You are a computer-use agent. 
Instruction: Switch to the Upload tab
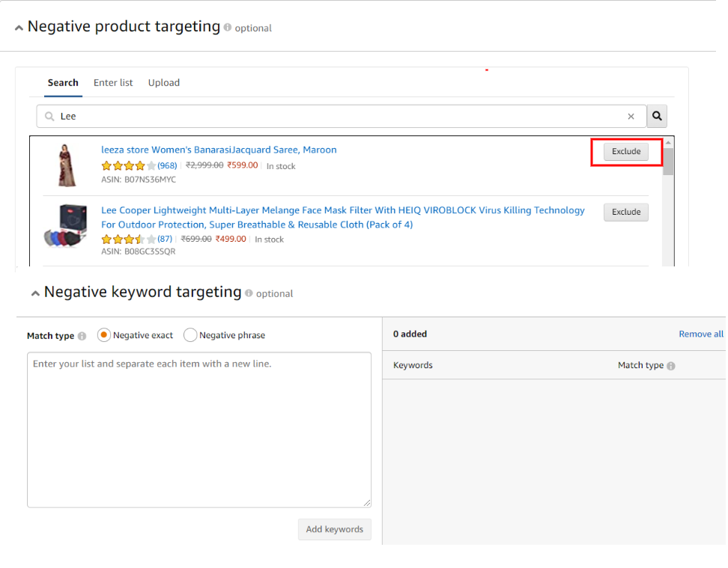click(163, 82)
